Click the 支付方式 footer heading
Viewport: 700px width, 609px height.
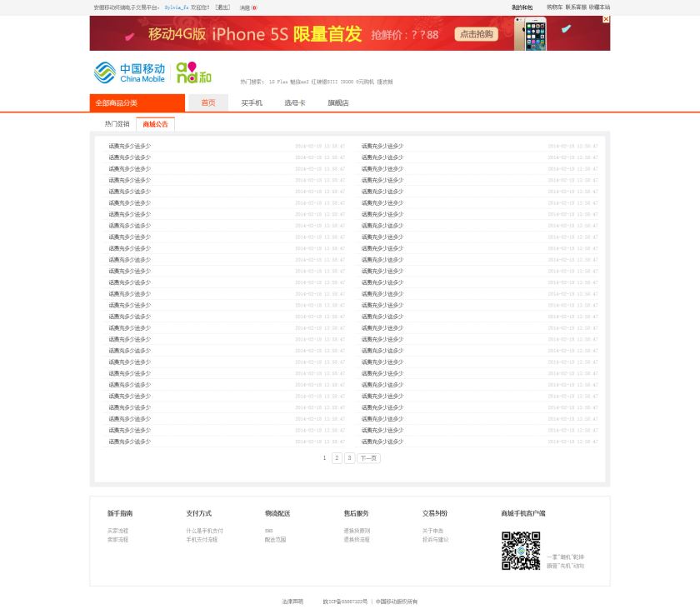tap(199, 513)
